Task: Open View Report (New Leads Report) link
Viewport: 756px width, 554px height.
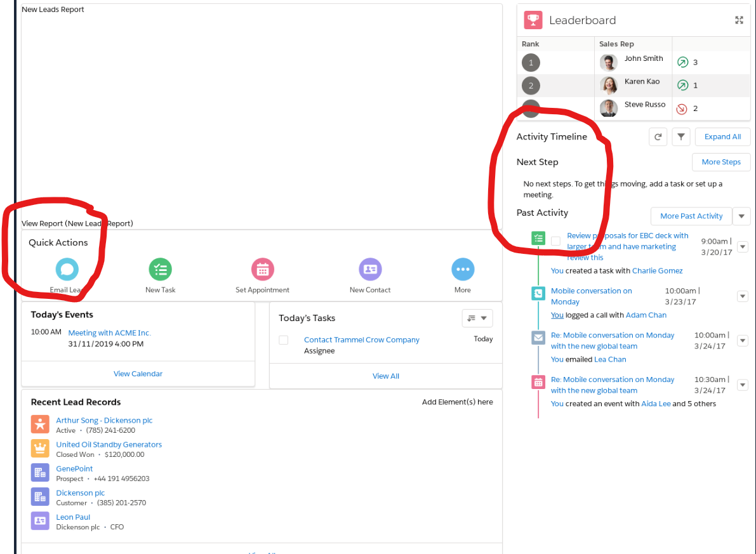Action: pos(77,223)
